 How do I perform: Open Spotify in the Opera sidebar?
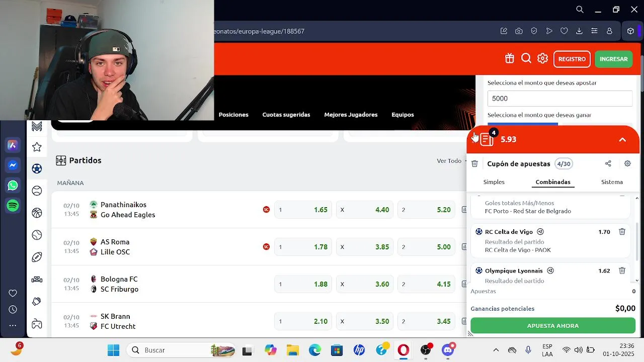(x=13, y=205)
